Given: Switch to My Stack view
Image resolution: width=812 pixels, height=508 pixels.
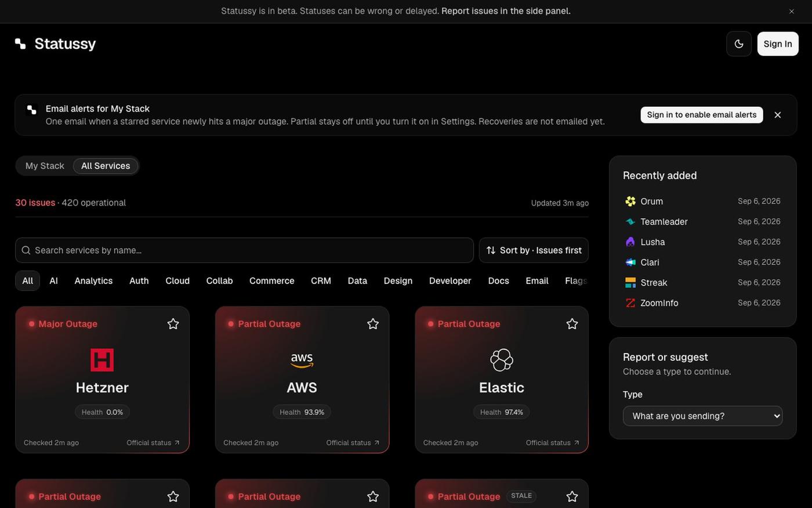Looking at the screenshot, I should (45, 165).
